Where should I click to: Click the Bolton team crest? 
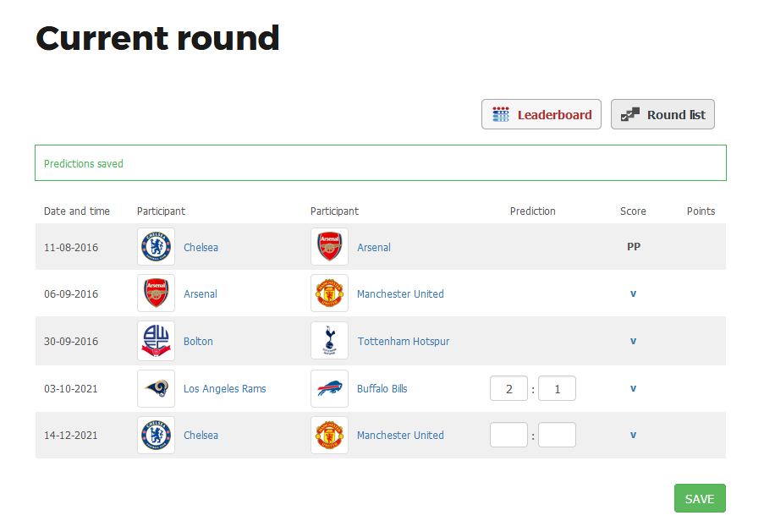click(x=156, y=341)
